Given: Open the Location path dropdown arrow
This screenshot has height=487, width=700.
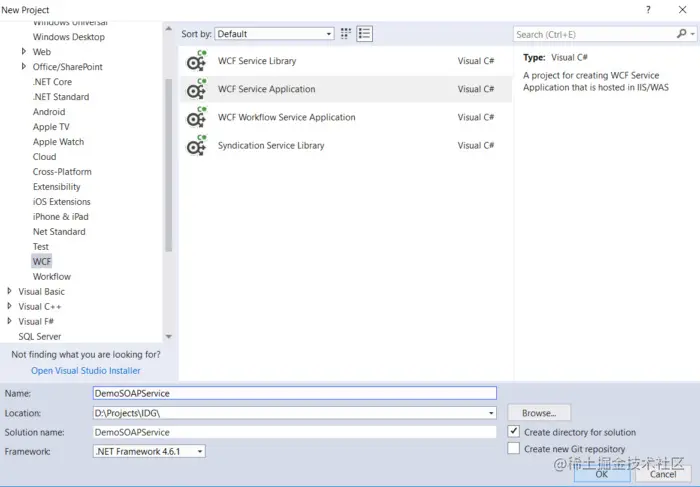Looking at the screenshot, I should point(491,413).
